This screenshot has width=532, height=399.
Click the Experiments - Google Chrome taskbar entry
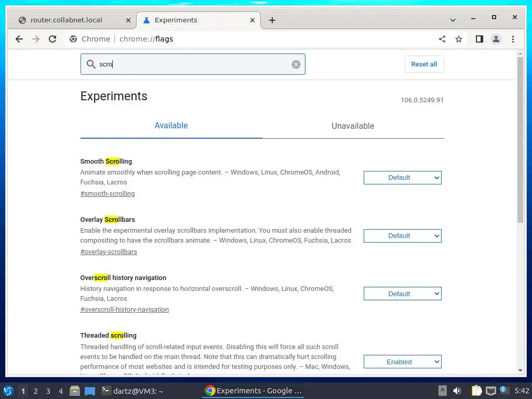254,391
